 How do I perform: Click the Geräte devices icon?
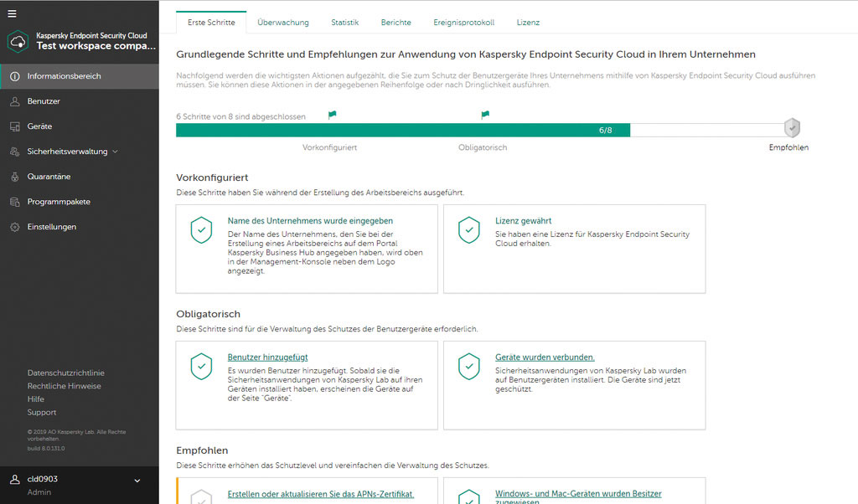[x=15, y=126]
